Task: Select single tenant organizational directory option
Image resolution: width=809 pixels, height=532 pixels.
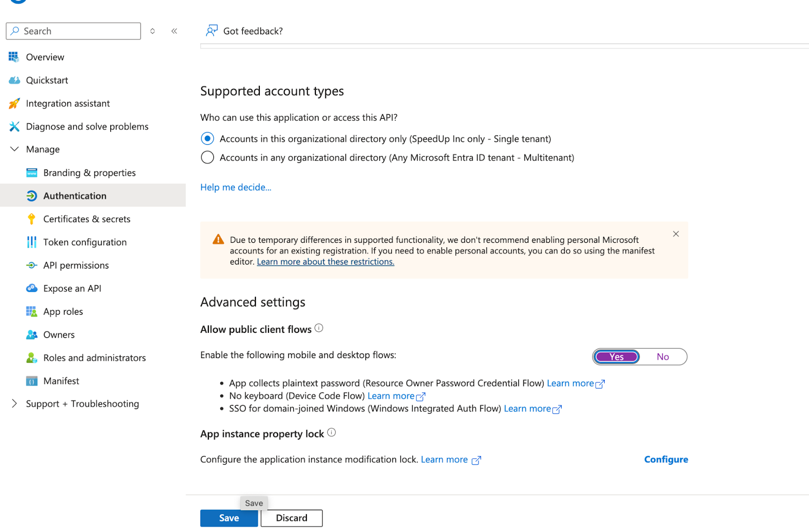Action: 207,139
